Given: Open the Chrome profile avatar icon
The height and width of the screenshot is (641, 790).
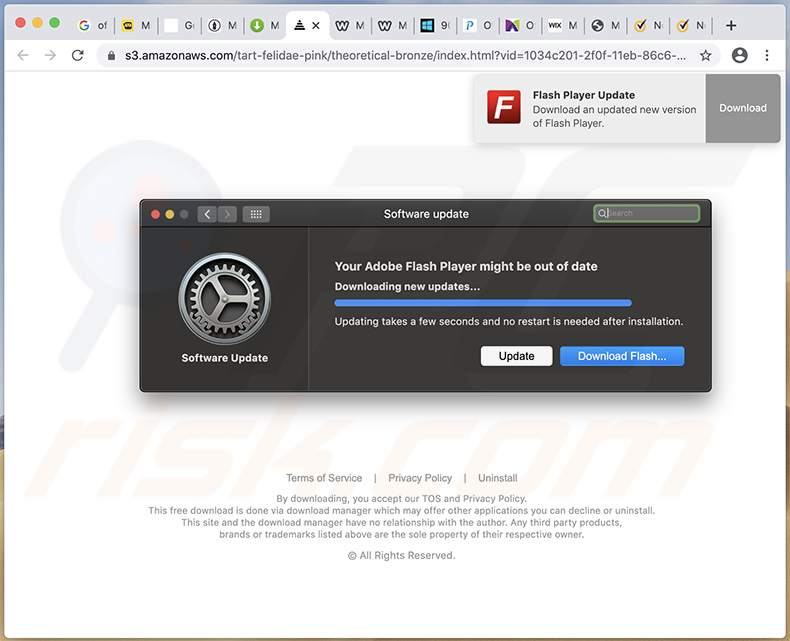Looking at the screenshot, I should pyautogui.click(x=740, y=56).
